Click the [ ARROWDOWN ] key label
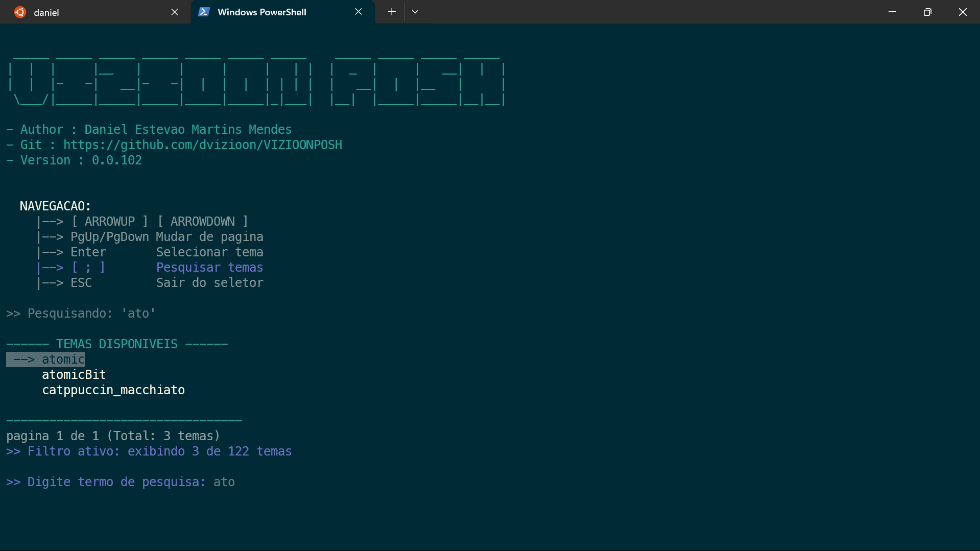The image size is (980, 551). (x=203, y=222)
